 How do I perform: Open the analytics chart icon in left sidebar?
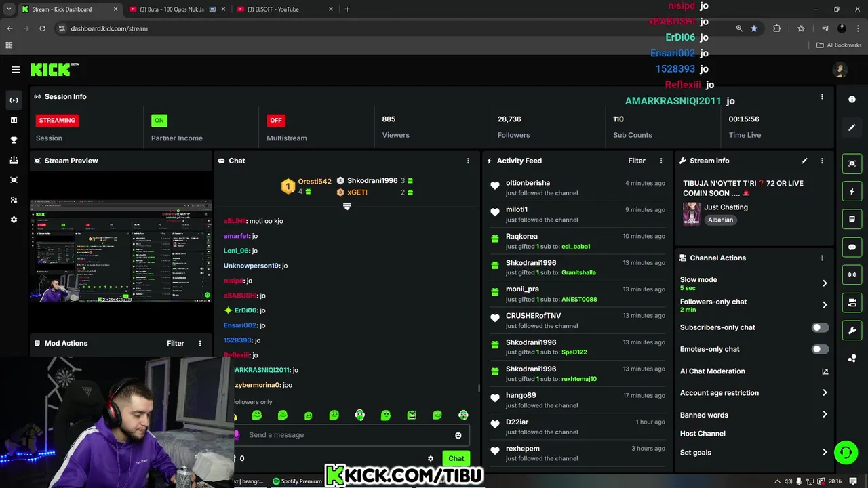point(14,120)
